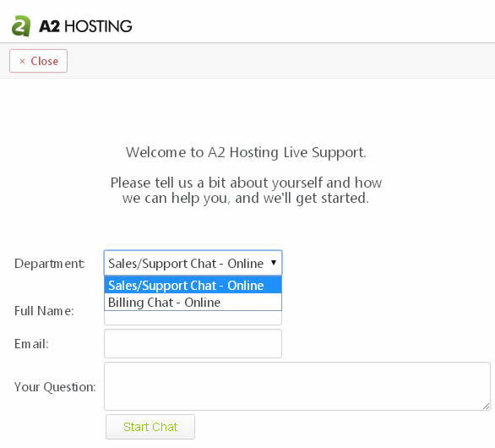
Task: Focus the Full Name input field
Action: (x=193, y=318)
